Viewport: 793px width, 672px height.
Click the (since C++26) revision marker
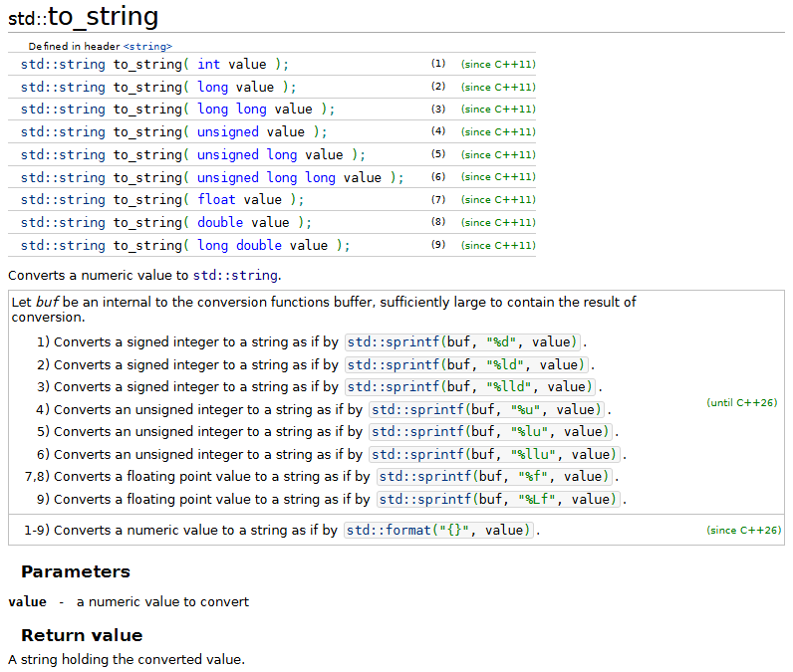coord(744,531)
